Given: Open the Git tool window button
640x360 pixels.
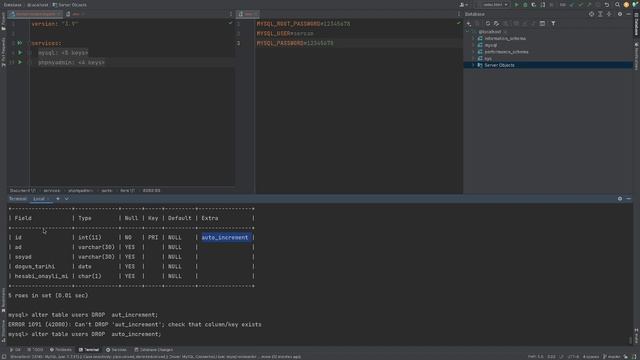Looking at the screenshot, I should (x=15, y=350).
